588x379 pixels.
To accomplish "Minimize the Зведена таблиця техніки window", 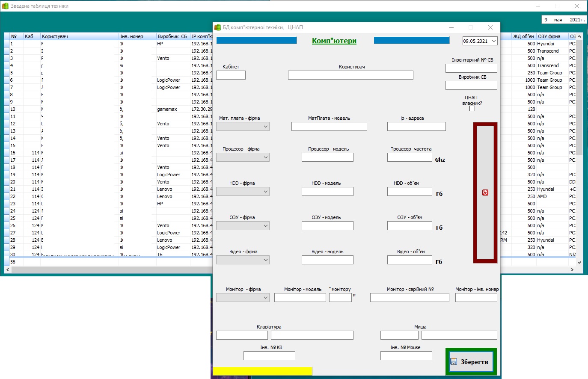I will 538,6.
